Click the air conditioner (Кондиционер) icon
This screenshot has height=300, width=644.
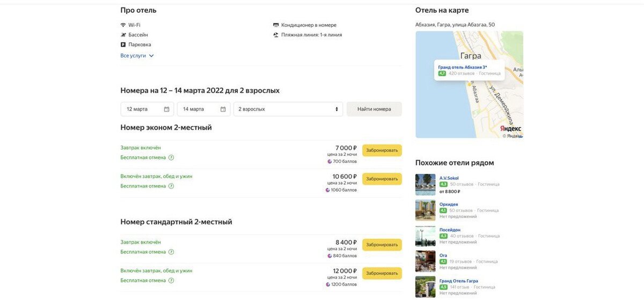[x=276, y=25]
